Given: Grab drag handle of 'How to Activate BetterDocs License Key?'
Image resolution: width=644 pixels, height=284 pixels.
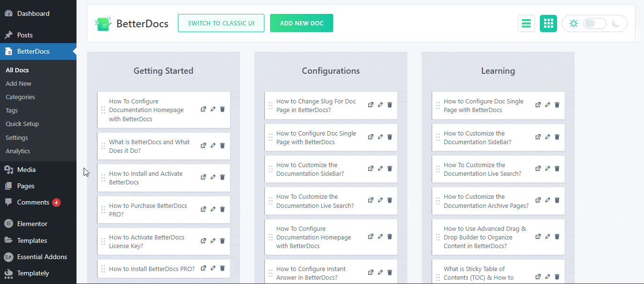Looking at the screenshot, I should 103,241.
